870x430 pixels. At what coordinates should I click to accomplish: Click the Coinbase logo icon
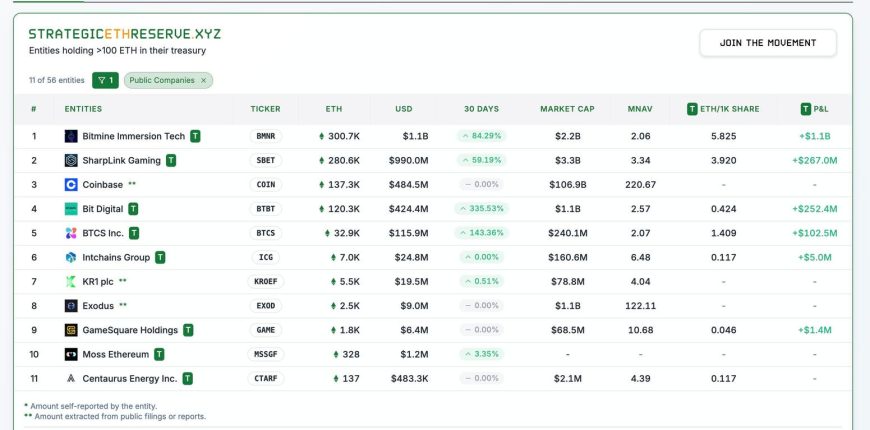coord(71,185)
